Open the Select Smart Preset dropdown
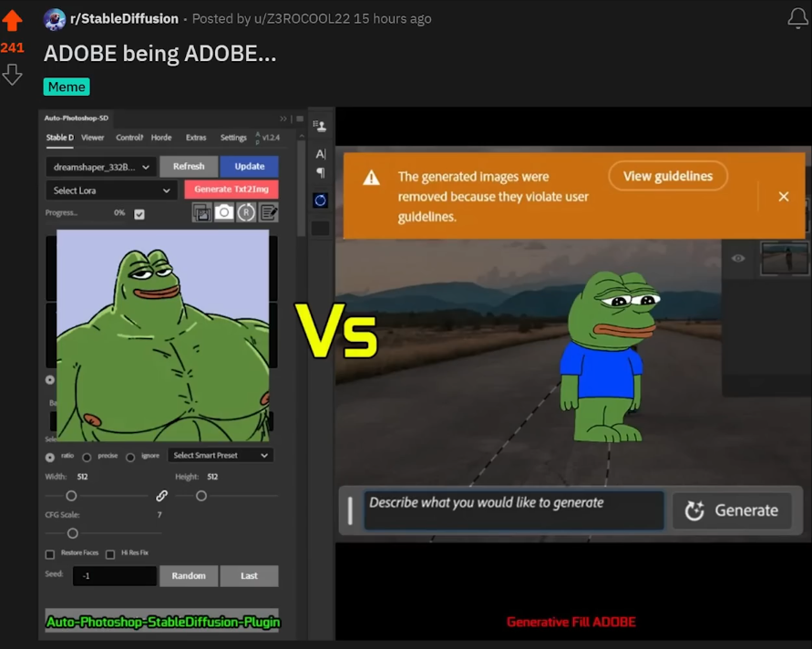This screenshot has width=812, height=649. [221, 455]
